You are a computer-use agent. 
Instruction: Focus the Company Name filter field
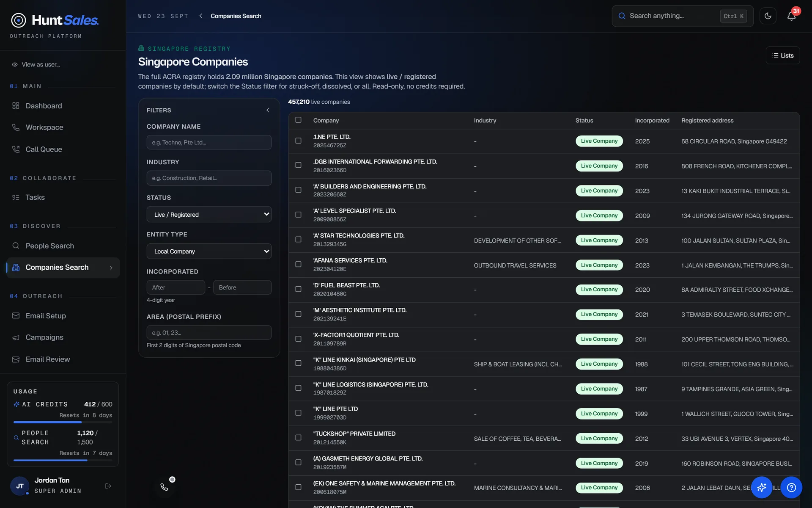pyautogui.click(x=209, y=142)
